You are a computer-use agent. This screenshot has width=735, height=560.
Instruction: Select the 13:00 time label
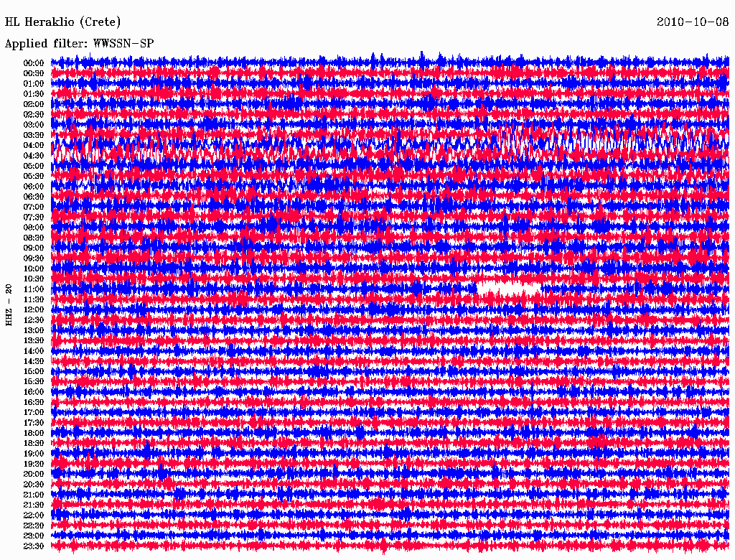(34, 330)
